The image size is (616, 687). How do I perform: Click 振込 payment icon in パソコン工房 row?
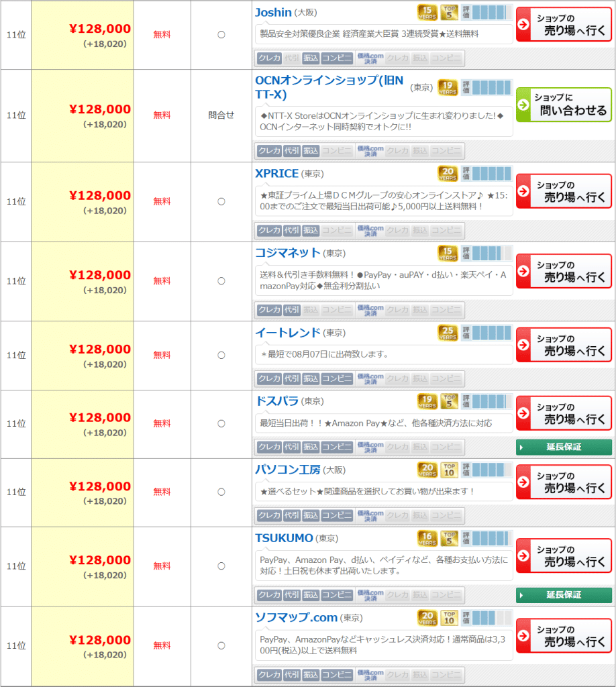coord(311,515)
